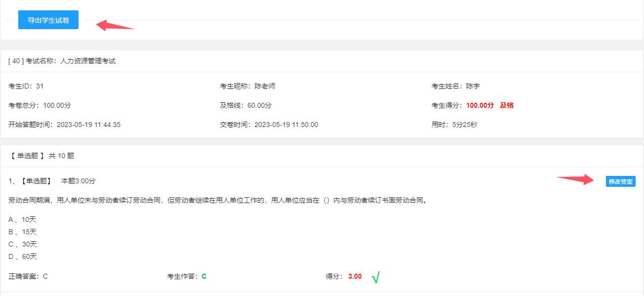Click the green student answer C
The width and height of the screenshot is (644, 296).
pos(204,276)
